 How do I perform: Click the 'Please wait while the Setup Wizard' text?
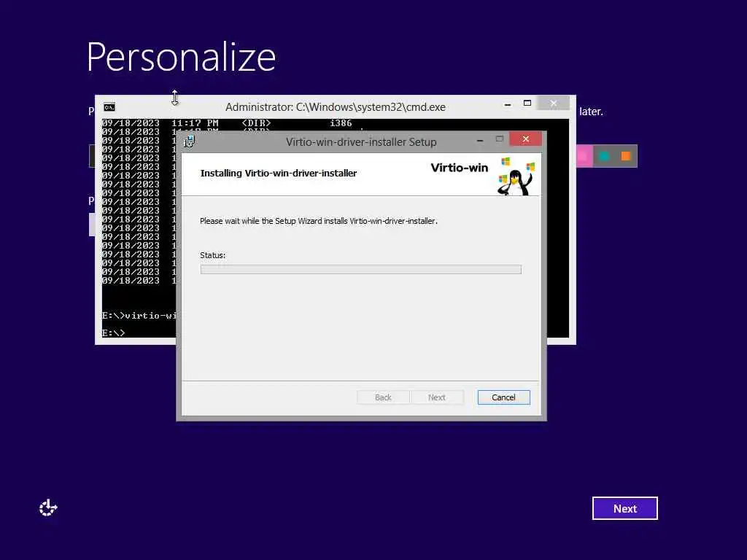point(319,221)
